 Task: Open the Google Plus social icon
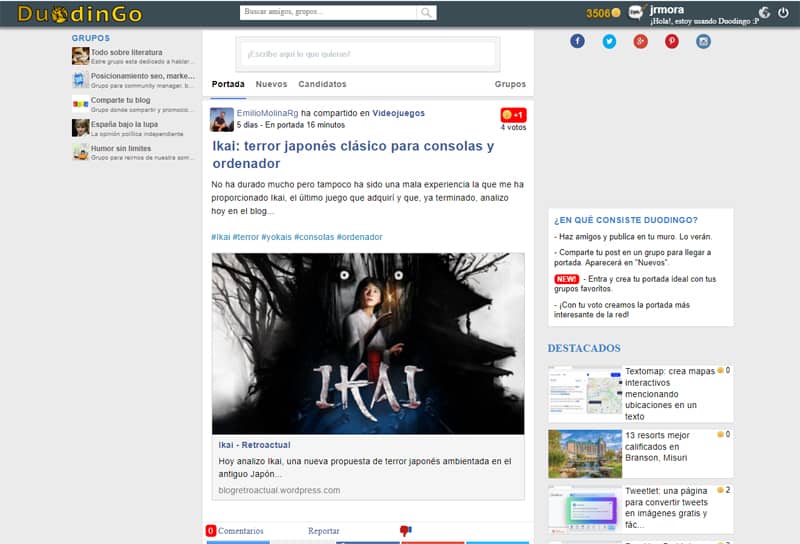click(640, 41)
